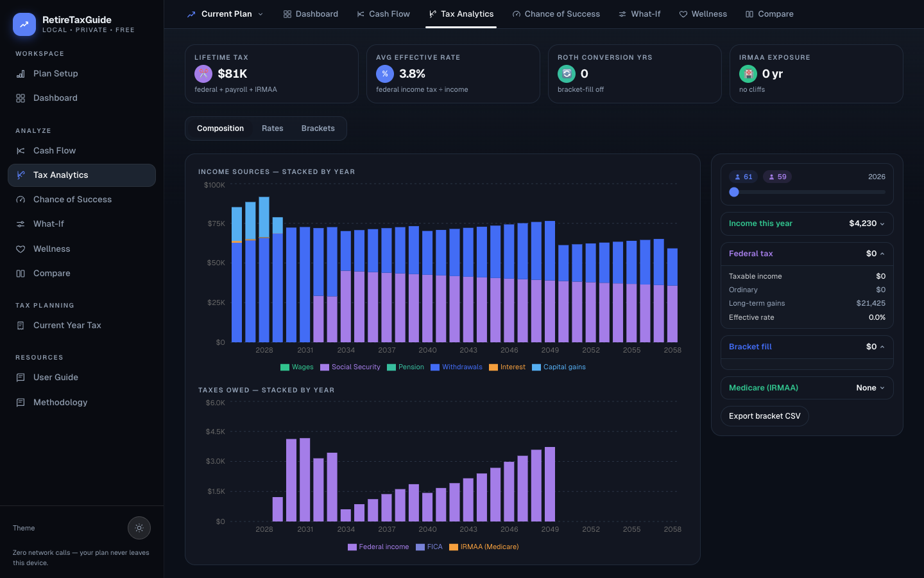Switch to the Rates tab
The width and height of the screenshot is (924, 578).
(272, 128)
